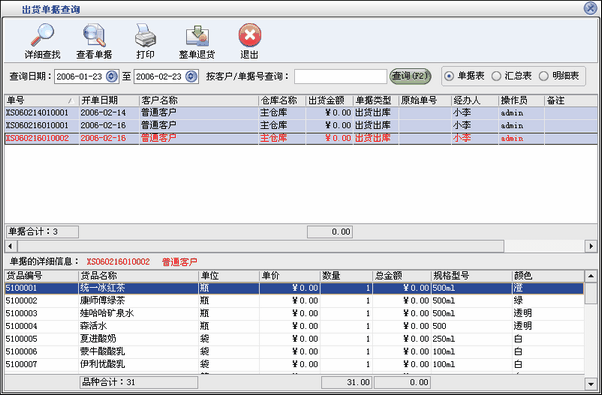This screenshot has height=395, width=602.
Task: Click the 查询(F2) button
Action: pyautogui.click(x=410, y=76)
